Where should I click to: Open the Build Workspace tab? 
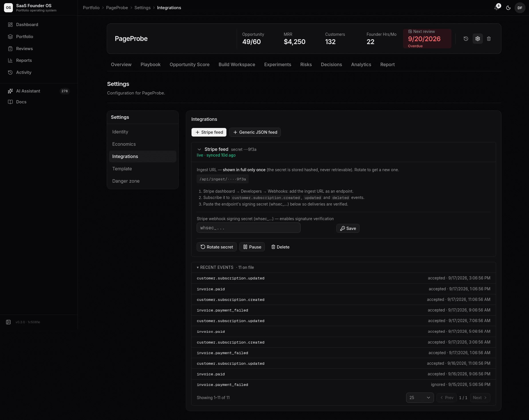pyautogui.click(x=237, y=65)
